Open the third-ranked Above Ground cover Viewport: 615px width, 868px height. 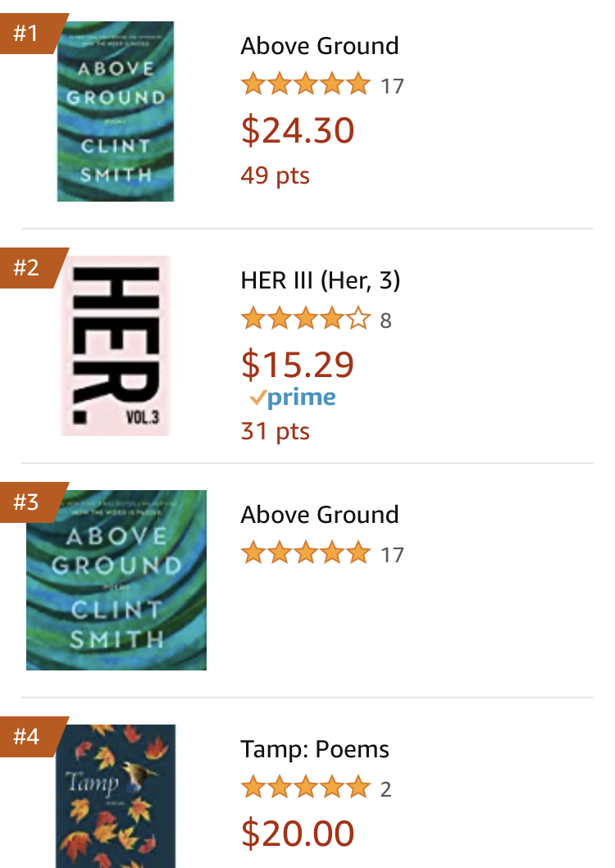click(x=116, y=580)
